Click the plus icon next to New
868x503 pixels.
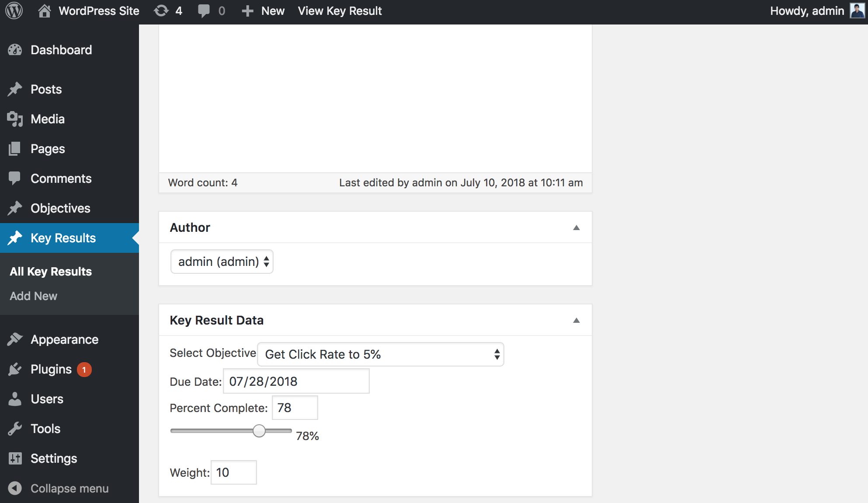pos(247,11)
